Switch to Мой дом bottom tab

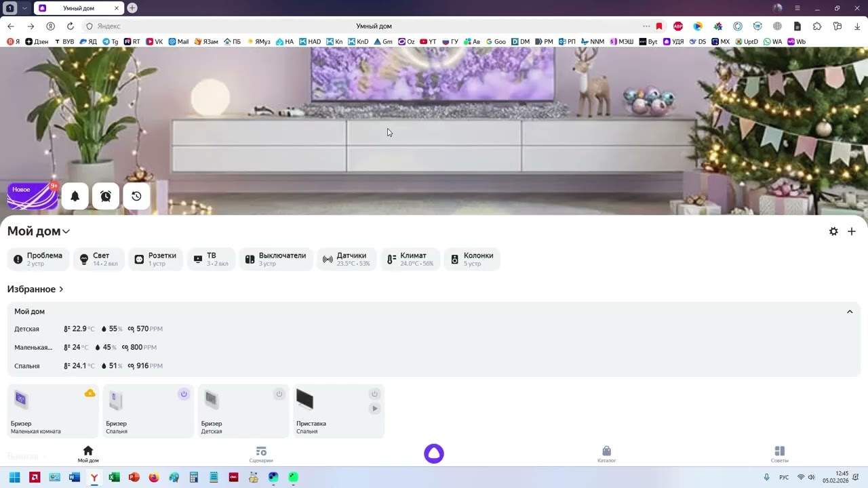pyautogui.click(x=88, y=454)
